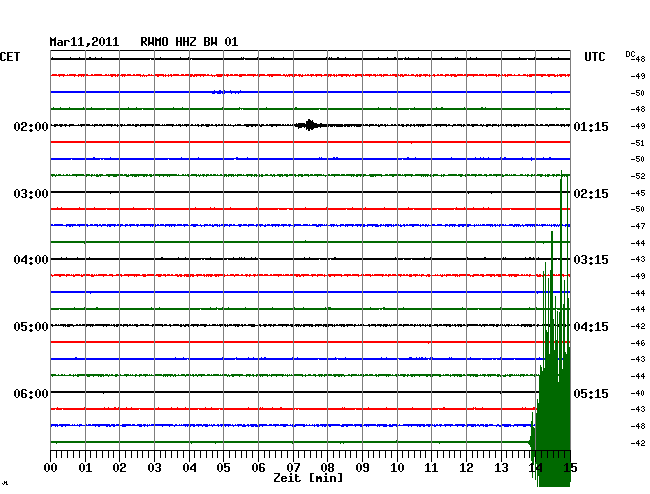Select the 05:00 CET time label
Image resolution: width=650 pixels, height=494 pixels.
click(x=31, y=327)
